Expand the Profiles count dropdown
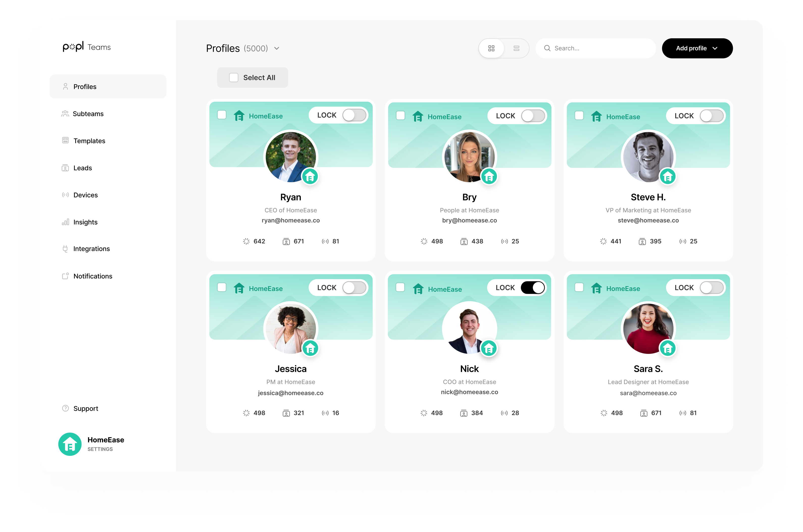Image resolution: width=803 pixels, height=532 pixels. (x=277, y=48)
